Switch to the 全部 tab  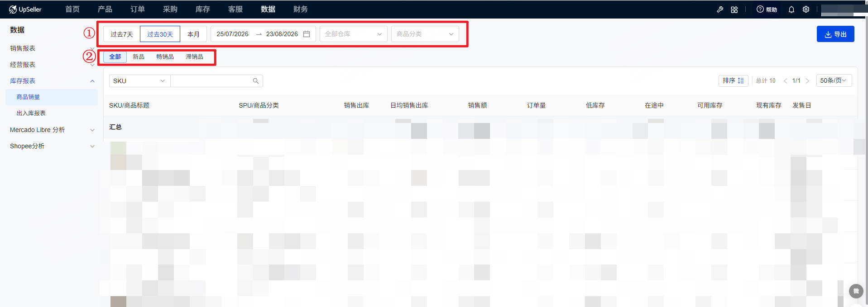click(x=115, y=57)
